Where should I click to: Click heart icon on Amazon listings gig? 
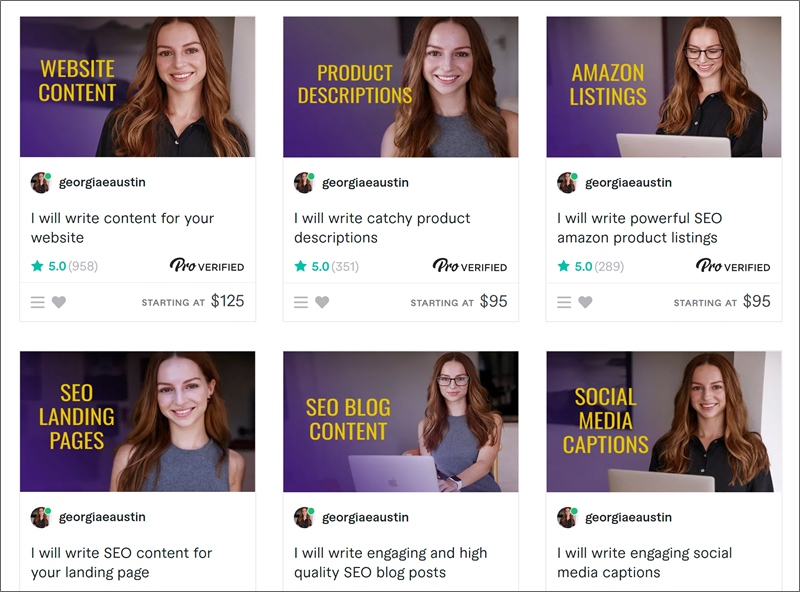pos(585,302)
